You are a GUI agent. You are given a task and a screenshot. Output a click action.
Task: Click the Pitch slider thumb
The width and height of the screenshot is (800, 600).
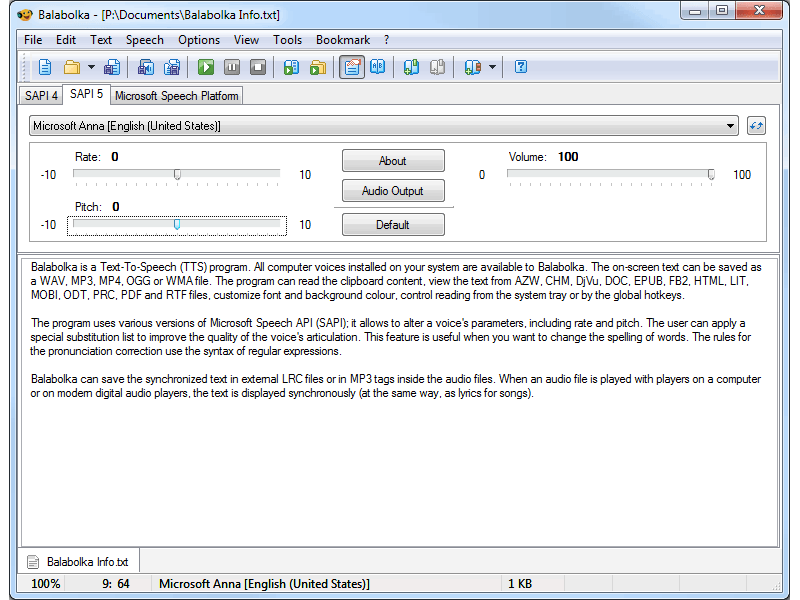tap(177, 224)
